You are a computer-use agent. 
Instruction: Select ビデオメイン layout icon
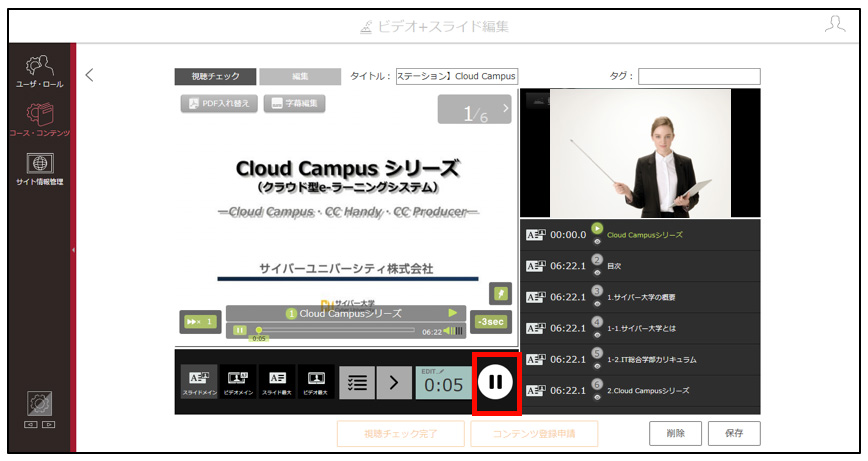(x=238, y=381)
